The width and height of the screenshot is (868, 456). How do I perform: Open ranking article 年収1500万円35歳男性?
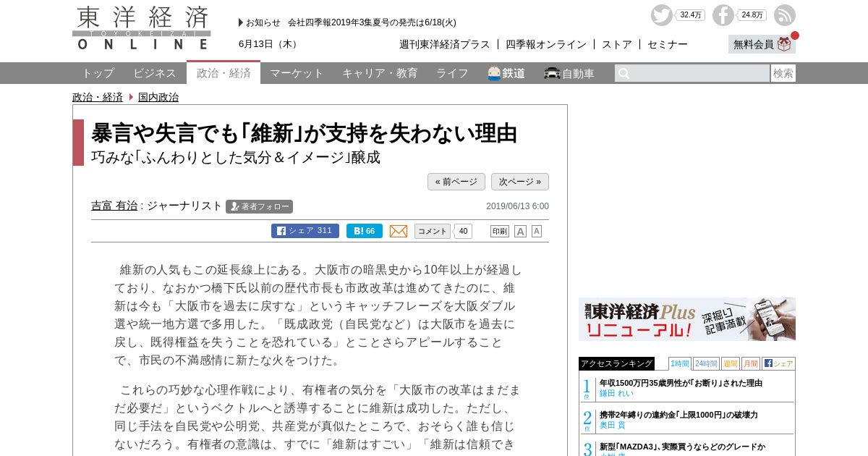(681, 383)
